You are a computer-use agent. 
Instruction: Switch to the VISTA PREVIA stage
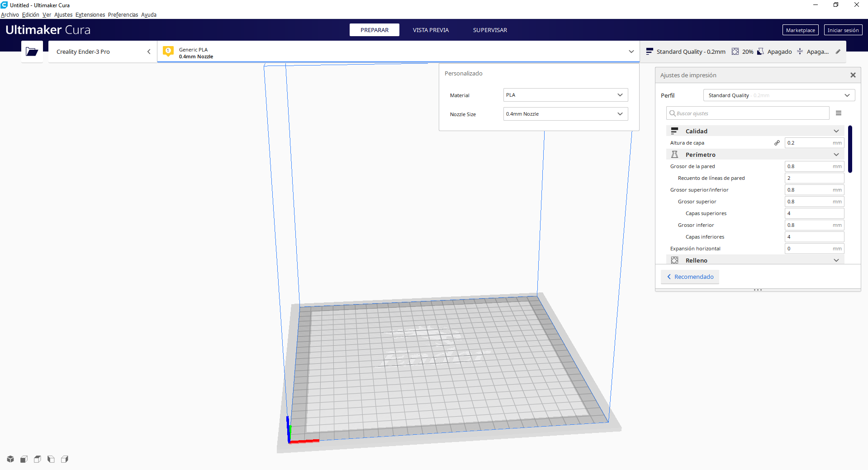pos(431,30)
